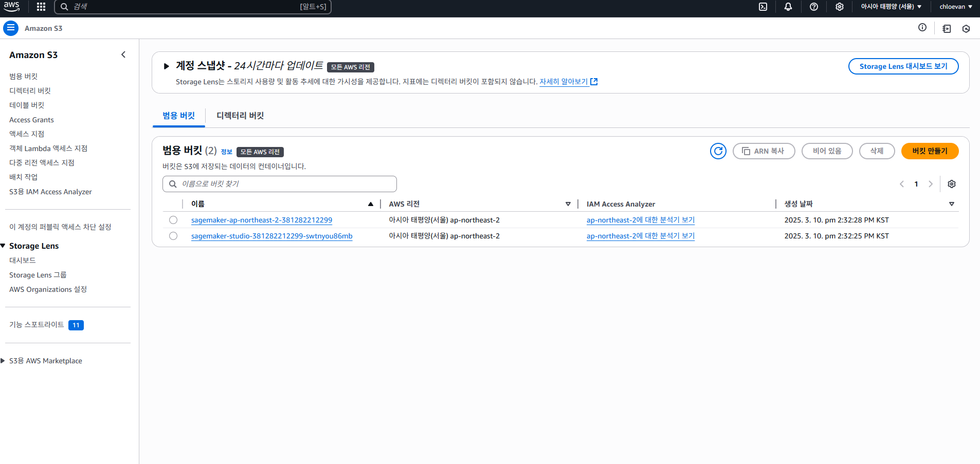Open 배치 작업 in the sidebar
980x464 pixels.
pyautogui.click(x=23, y=177)
